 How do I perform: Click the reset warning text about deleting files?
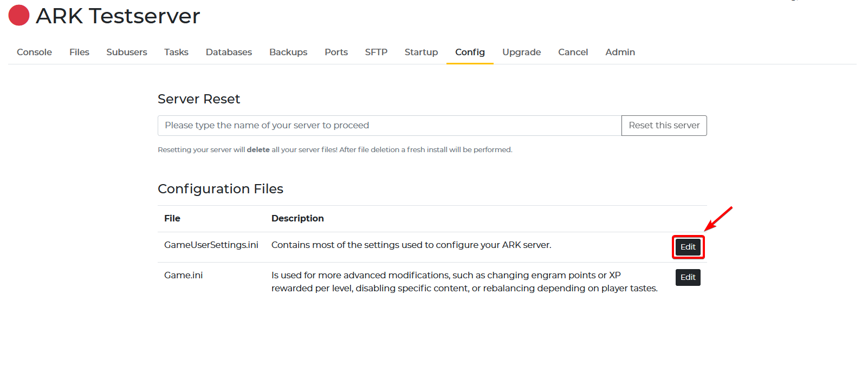335,150
